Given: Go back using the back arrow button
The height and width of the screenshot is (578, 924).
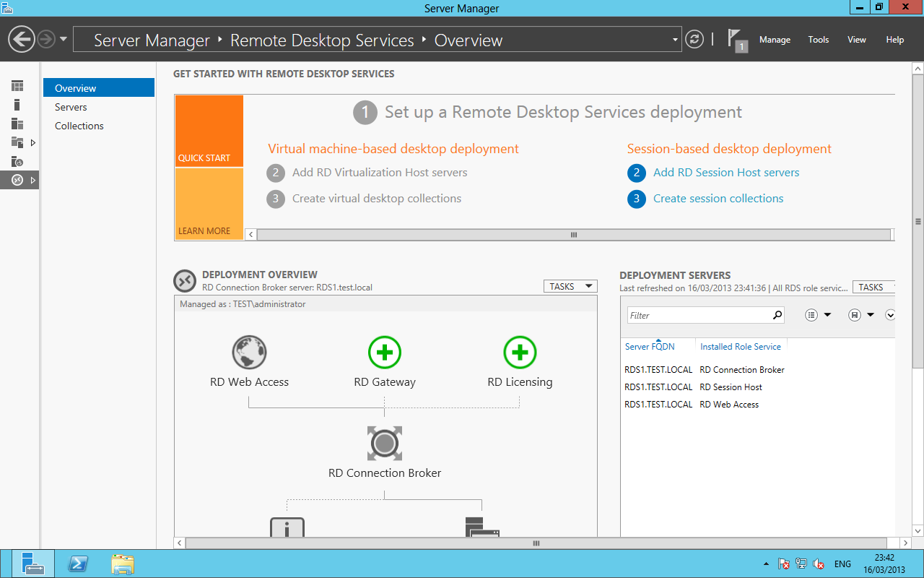Looking at the screenshot, I should [x=22, y=39].
